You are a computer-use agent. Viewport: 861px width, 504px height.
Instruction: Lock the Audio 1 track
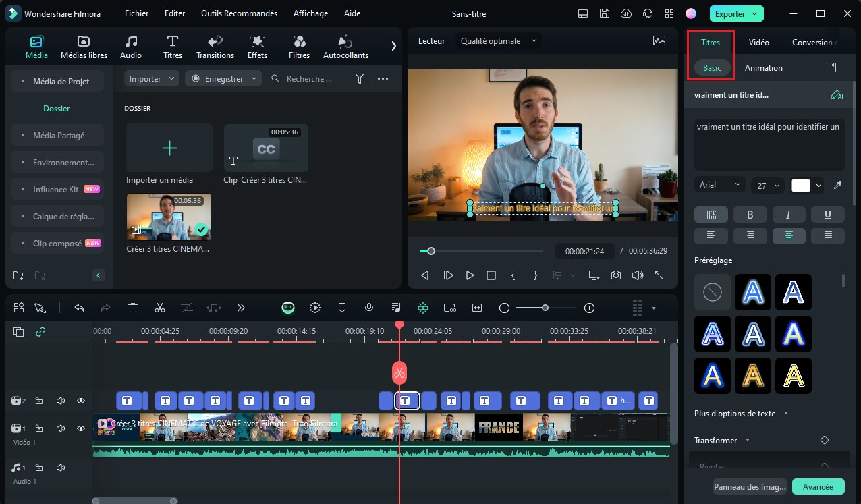39,468
